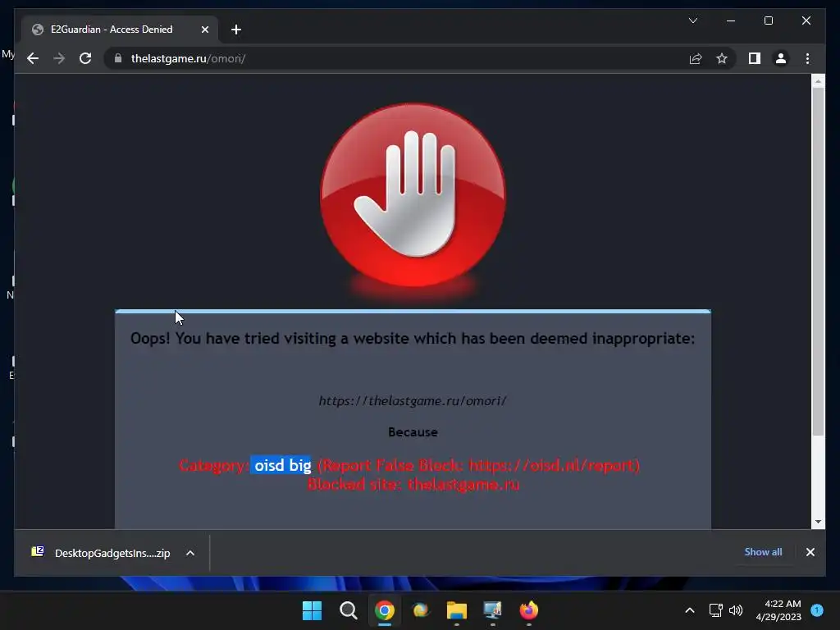840x630 pixels.
Task: Expand the download item options chevron
Action: tap(190, 553)
